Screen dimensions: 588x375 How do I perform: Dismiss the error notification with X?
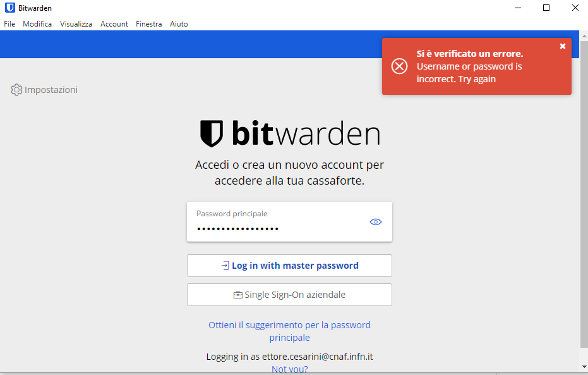(563, 46)
